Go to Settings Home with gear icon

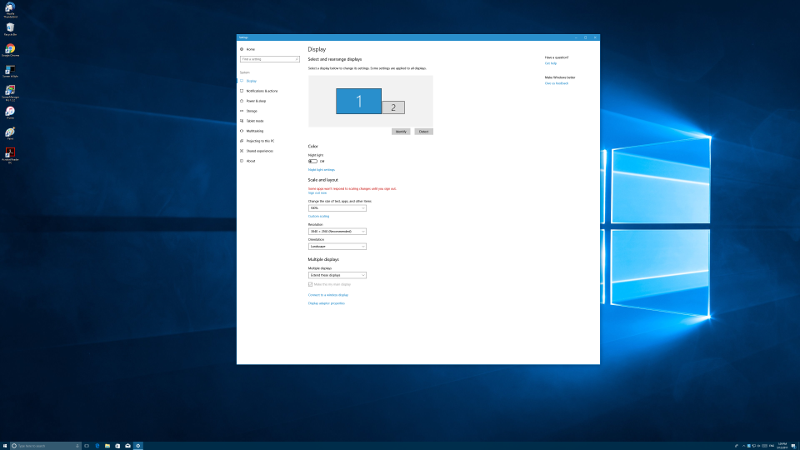[x=248, y=49]
